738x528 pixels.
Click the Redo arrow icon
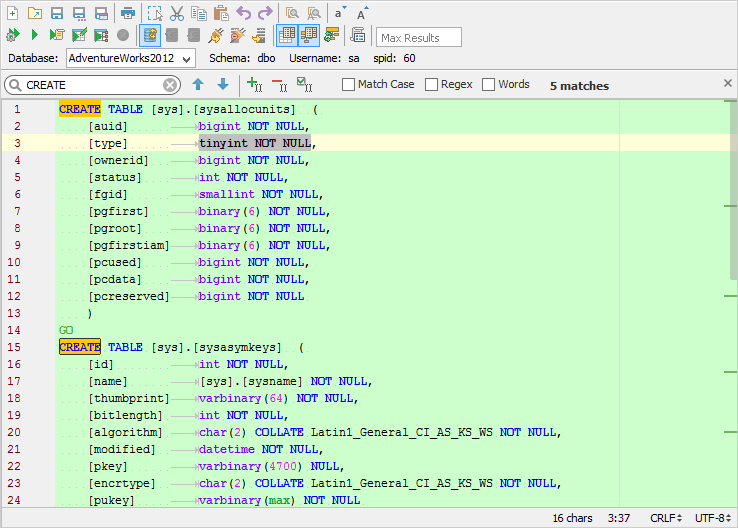tap(264, 13)
